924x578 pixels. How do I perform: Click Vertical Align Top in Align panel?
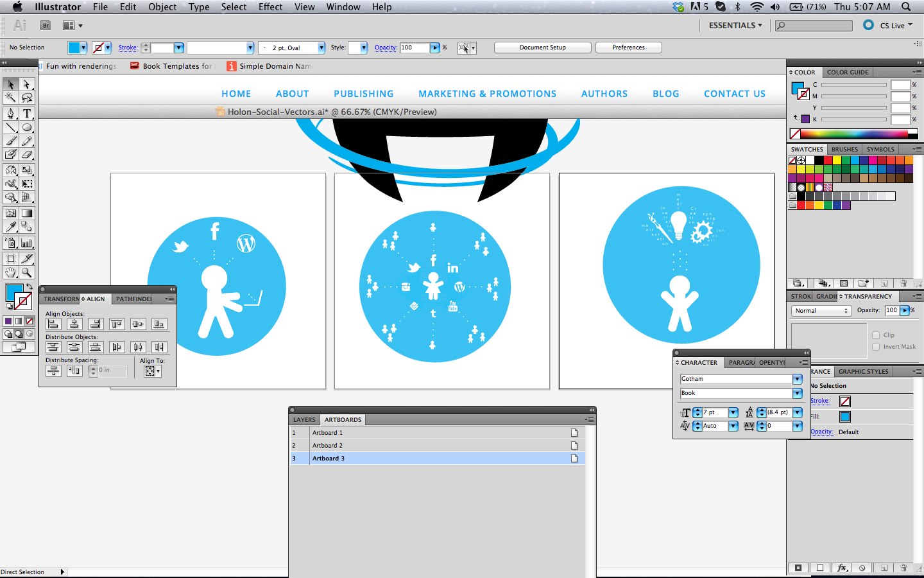coord(117,324)
